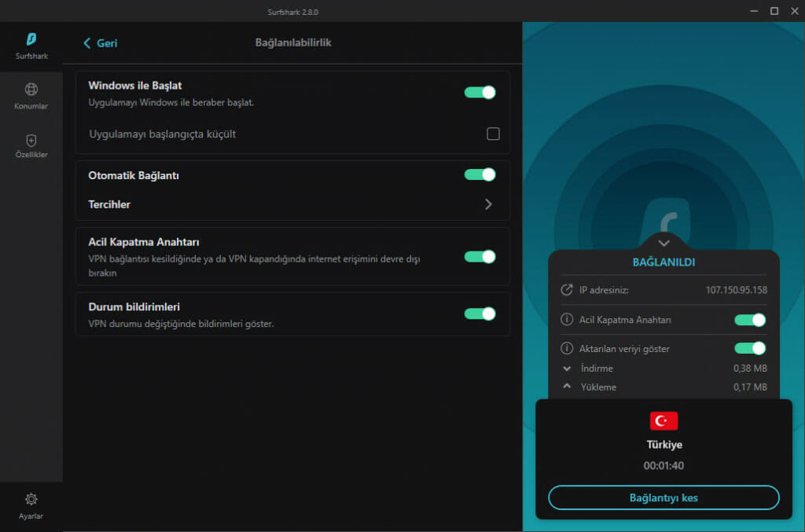Click Durum bildirimleri heading
This screenshot has height=532, width=805.
(134, 306)
